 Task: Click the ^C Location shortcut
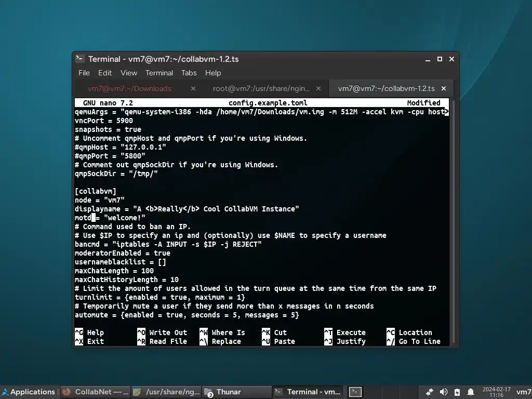pos(409,332)
